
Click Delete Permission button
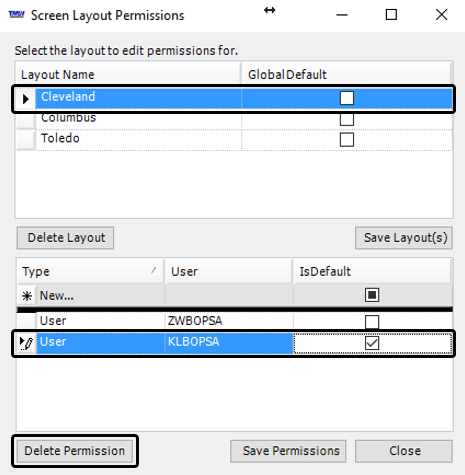(x=75, y=451)
